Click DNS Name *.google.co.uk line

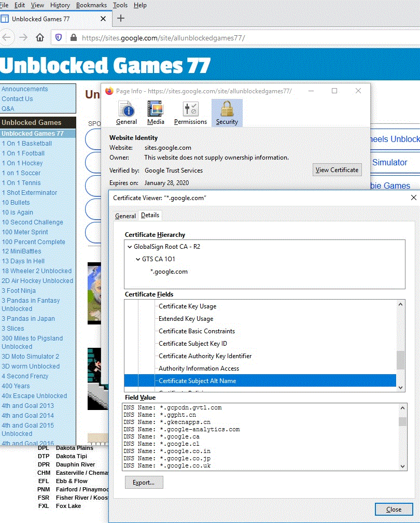[x=167, y=465]
